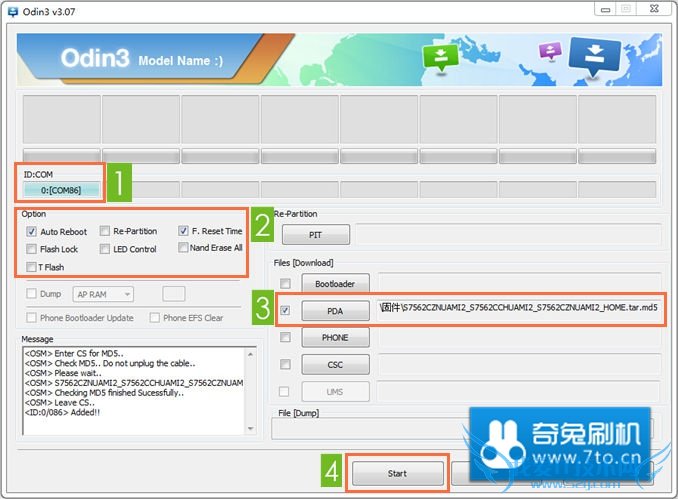Viewport: 678px width, 499px height.
Task: Open the AP RAM dropdown
Action: pyautogui.click(x=103, y=294)
